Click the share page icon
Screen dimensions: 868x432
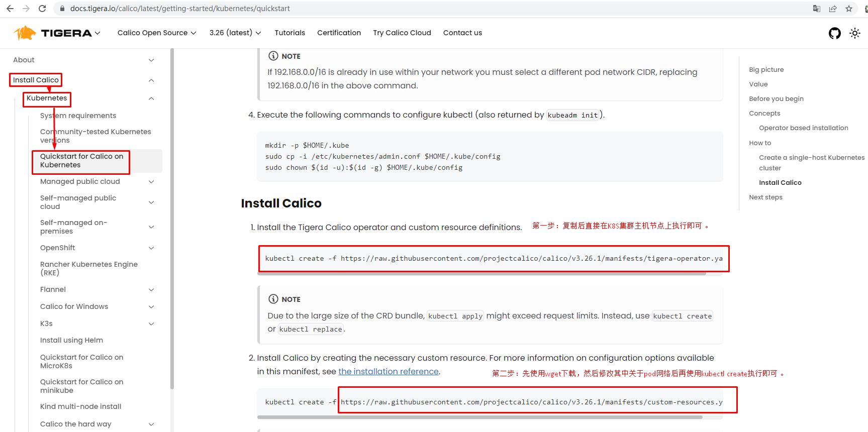click(833, 9)
